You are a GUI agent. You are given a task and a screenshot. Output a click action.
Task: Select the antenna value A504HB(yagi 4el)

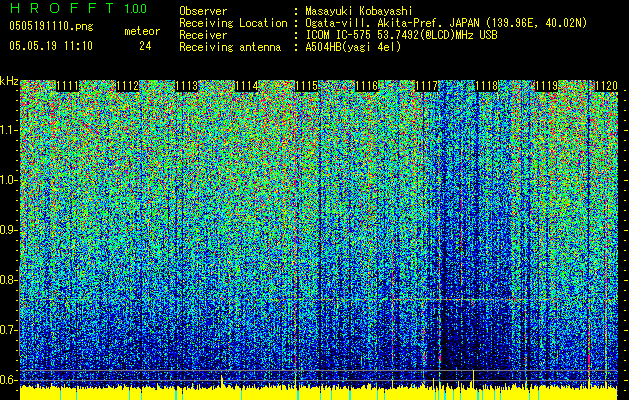click(353, 47)
